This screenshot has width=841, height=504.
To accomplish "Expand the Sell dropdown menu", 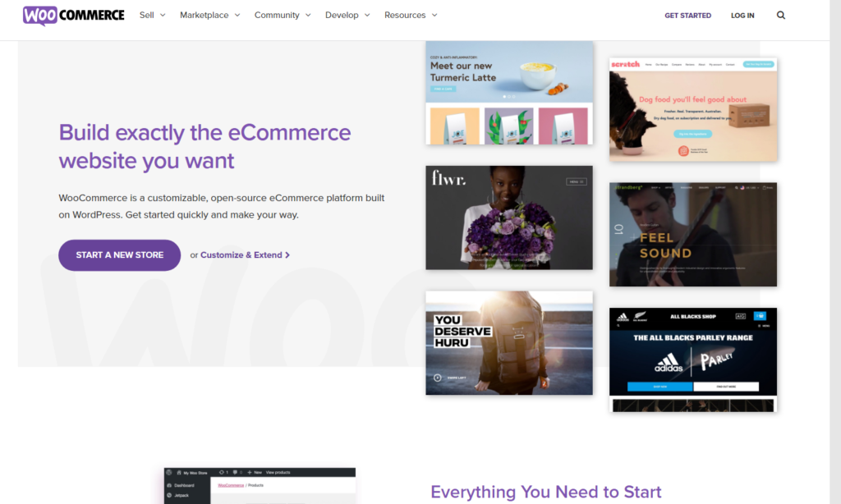I will coord(152,15).
